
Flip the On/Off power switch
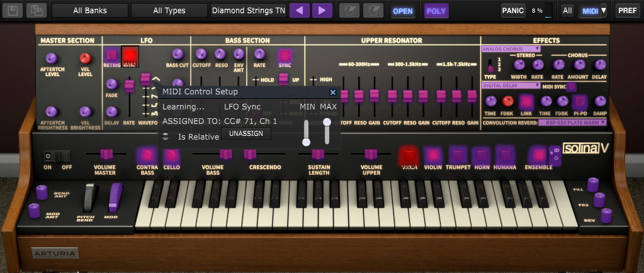pyautogui.click(x=57, y=156)
